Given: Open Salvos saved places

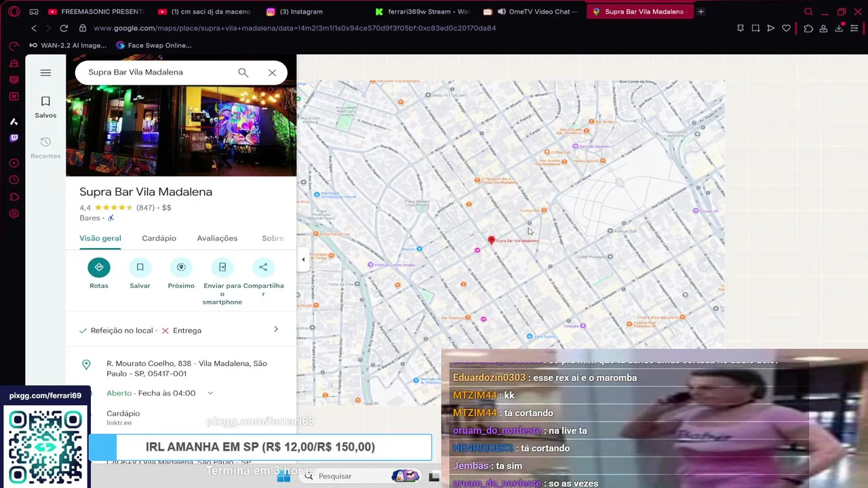Looking at the screenshot, I should click(45, 107).
